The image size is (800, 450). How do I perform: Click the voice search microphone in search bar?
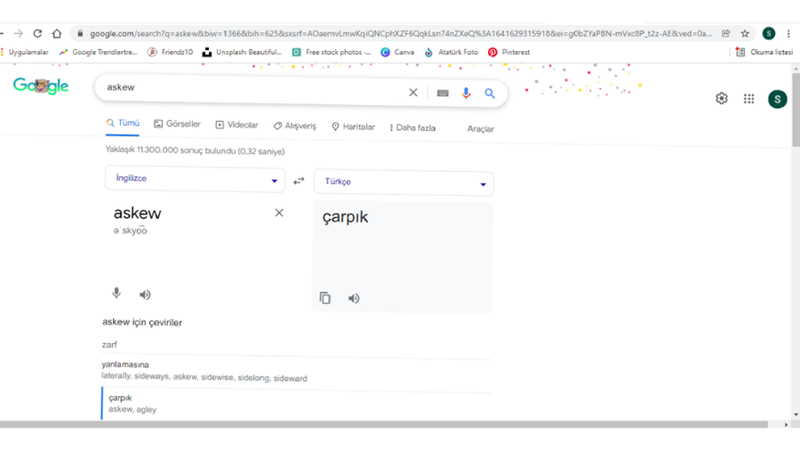[466, 93]
